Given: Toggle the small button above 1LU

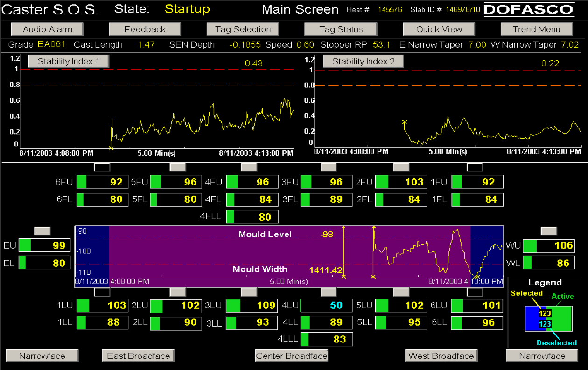Looking at the screenshot, I should click(x=102, y=292).
